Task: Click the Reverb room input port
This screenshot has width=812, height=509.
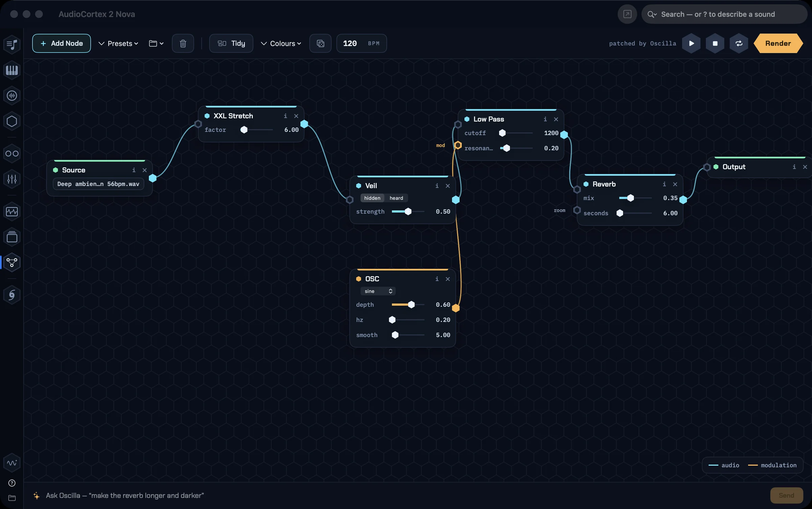Action: point(577,210)
